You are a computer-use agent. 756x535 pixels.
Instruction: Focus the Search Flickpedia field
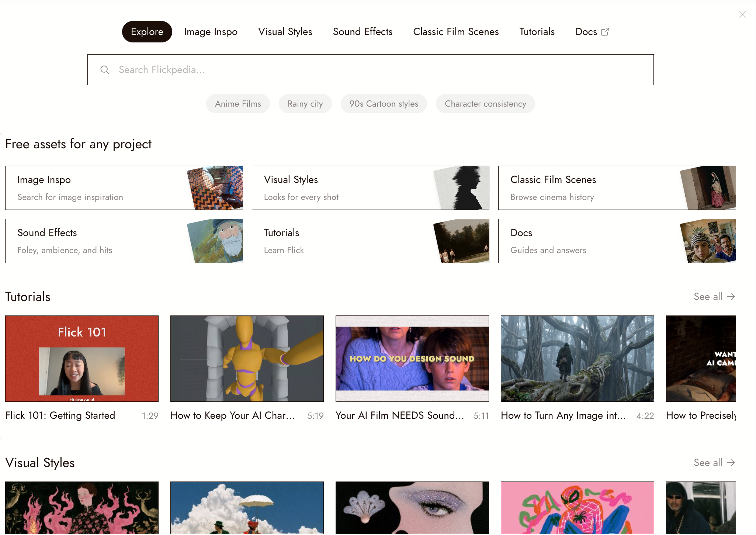point(370,70)
